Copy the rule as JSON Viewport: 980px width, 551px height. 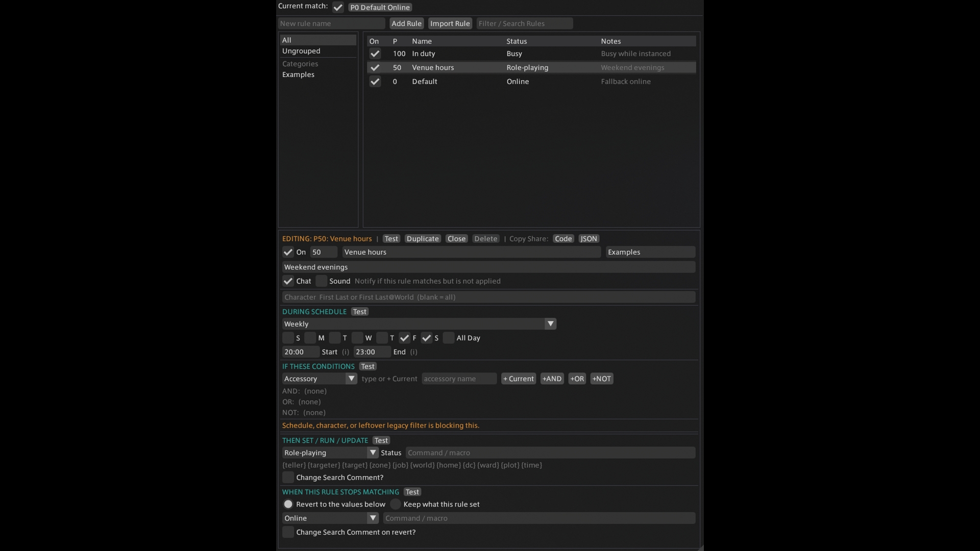click(x=589, y=239)
